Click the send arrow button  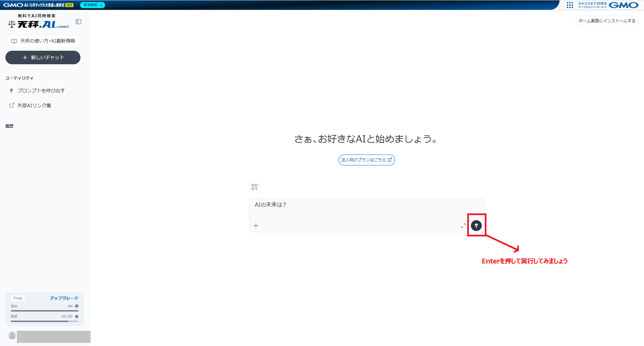(x=476, y=226)
